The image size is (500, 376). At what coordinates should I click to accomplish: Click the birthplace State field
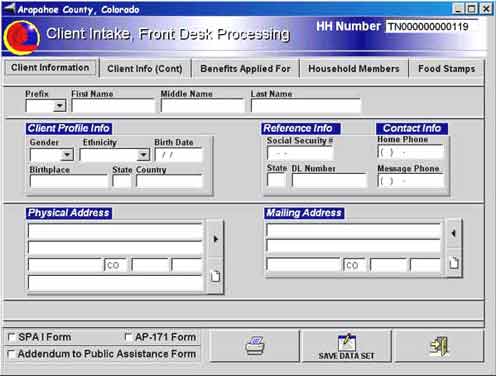[x=122, y=182]
